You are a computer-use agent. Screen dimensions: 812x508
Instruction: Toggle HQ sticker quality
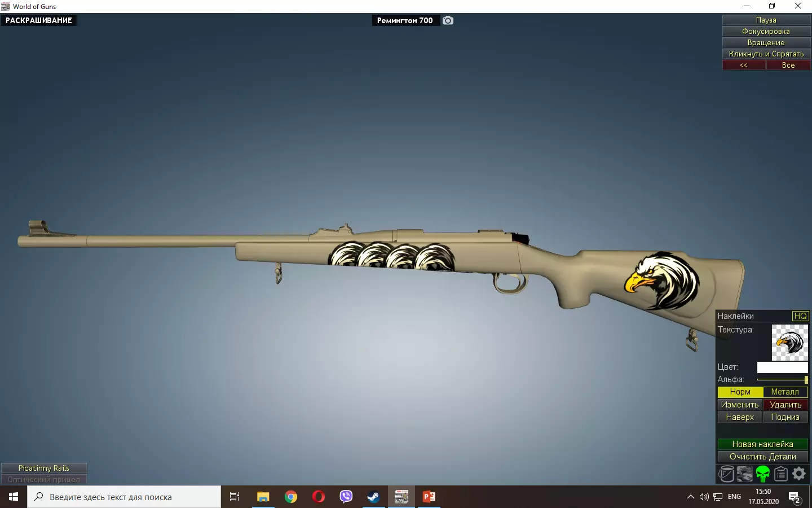tap(800, 316)
